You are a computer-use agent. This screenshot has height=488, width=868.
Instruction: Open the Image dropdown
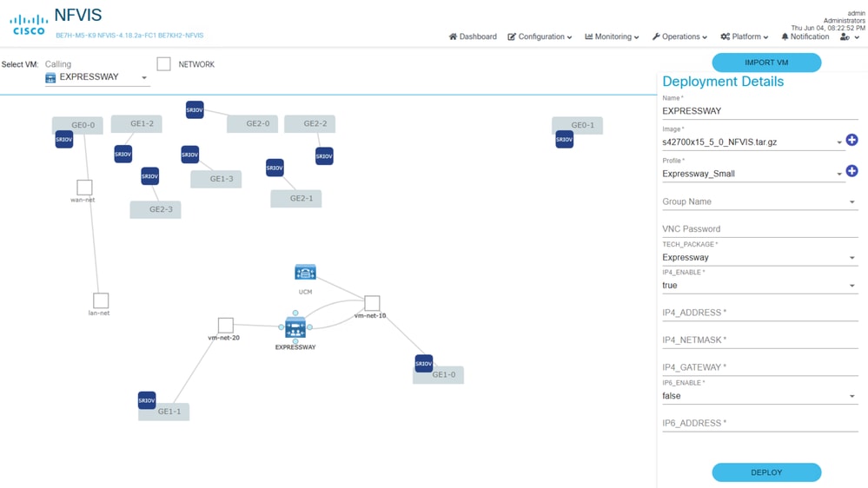[752, 142]
